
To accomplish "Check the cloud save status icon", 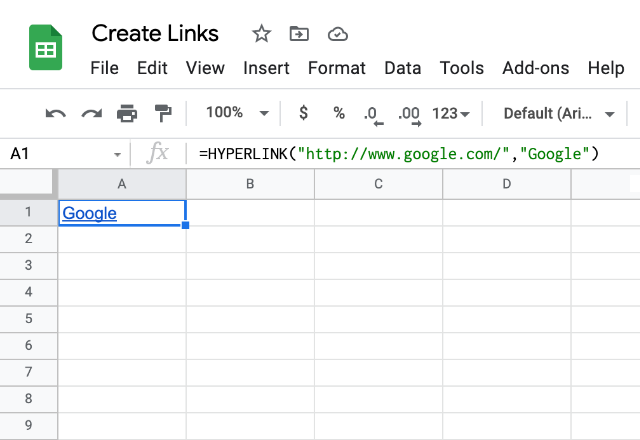I will [x=338, y=34].
